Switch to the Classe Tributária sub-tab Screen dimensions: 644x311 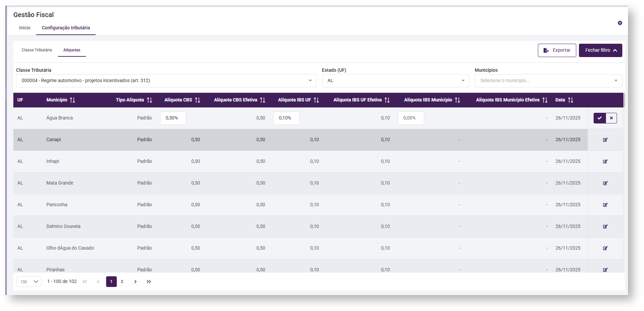pyautogui.click(x=37, y=50)
